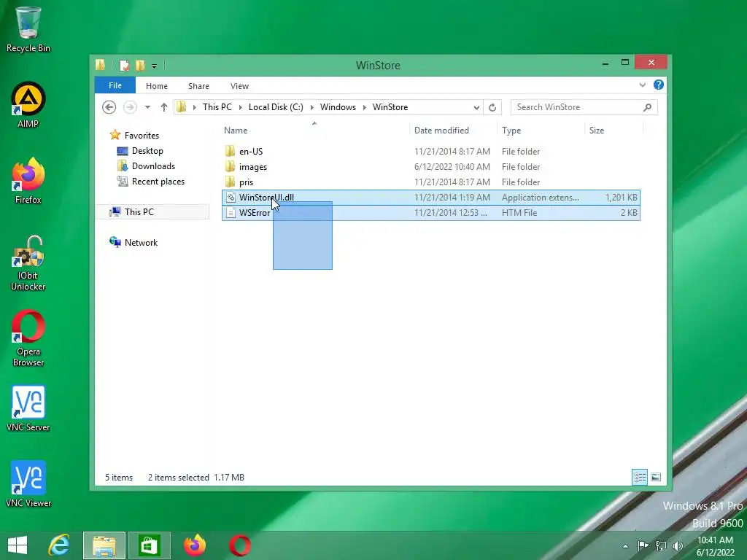Screen dimensions: 747x560
Task: Select the en-US folder
Action: (x=430, y=152)
